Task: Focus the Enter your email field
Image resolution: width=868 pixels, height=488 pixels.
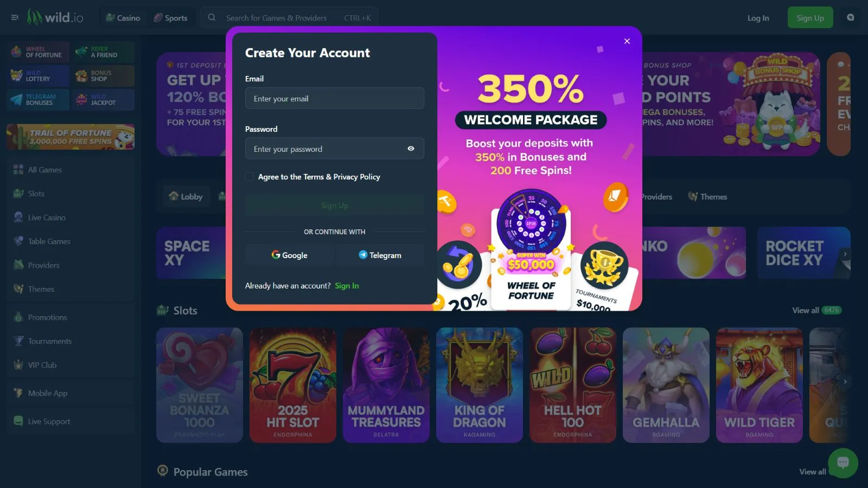Action: click(334, 98)
